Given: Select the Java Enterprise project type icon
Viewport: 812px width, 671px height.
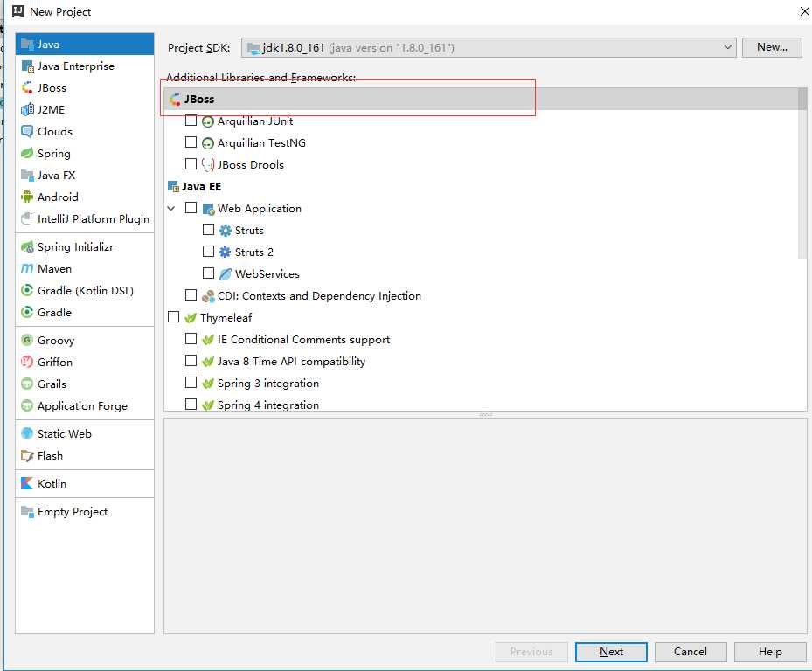Looking at the screenshot, I should [27, 66].
